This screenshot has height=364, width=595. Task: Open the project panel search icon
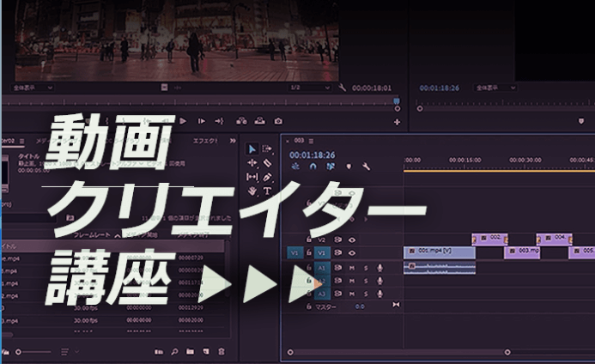coord(174,352)
